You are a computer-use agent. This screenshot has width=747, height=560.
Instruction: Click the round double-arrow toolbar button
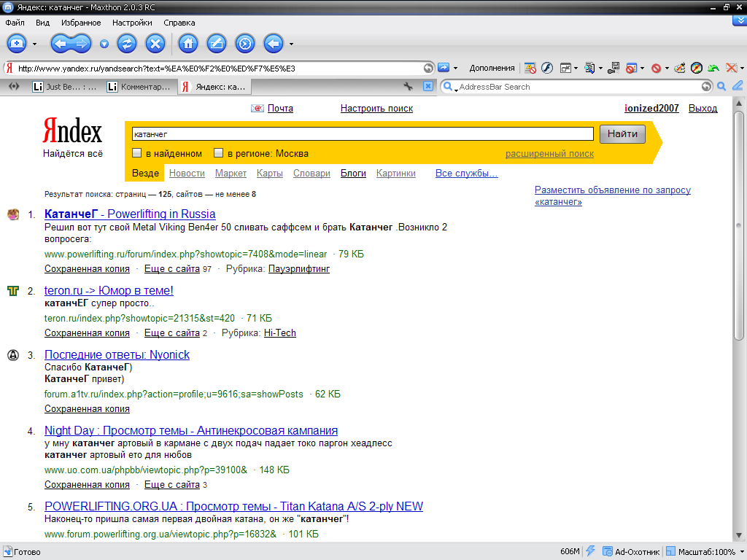click(x=245, y=44)
